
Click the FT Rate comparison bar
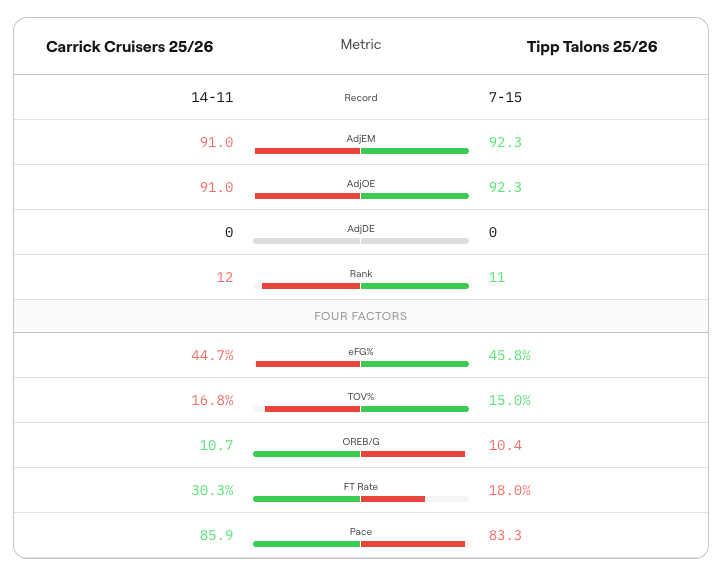[361, 499]
